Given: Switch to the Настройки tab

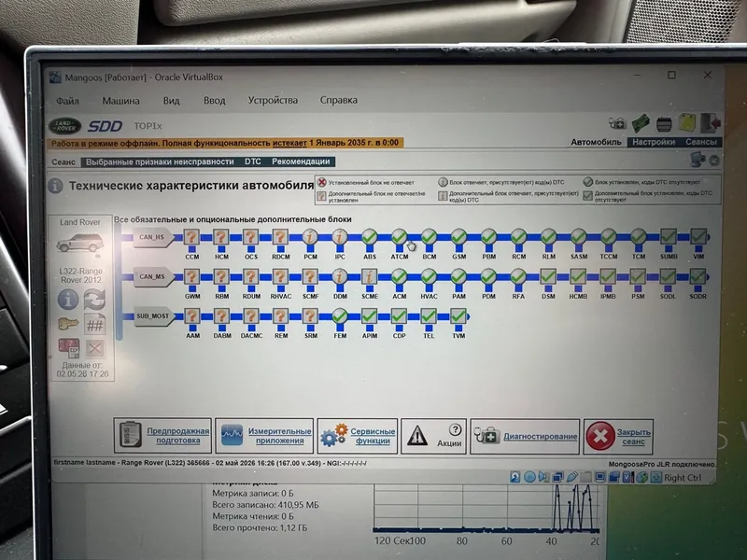Looking at the screenshot, I should pyautogui.click(x=654, y=142).
